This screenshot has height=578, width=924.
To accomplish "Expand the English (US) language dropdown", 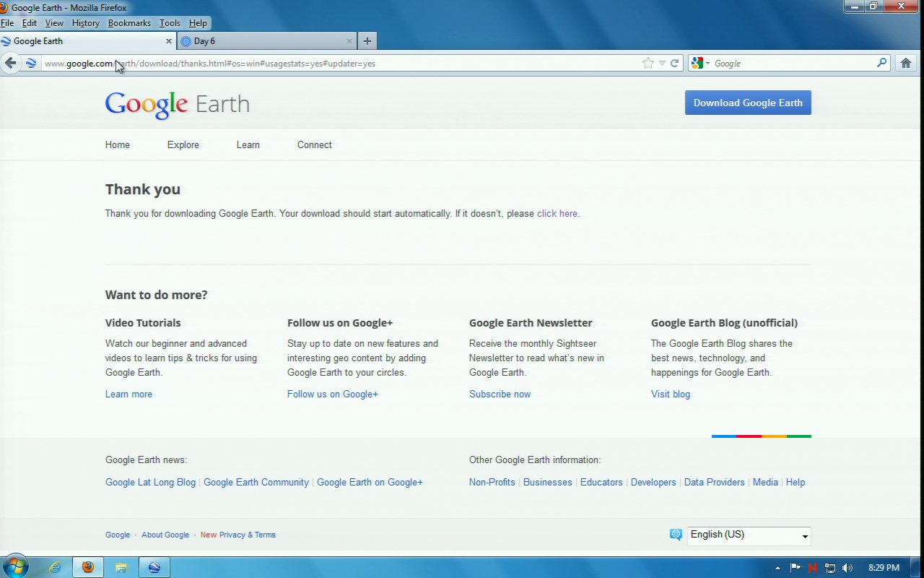I will tap(749, 535).
